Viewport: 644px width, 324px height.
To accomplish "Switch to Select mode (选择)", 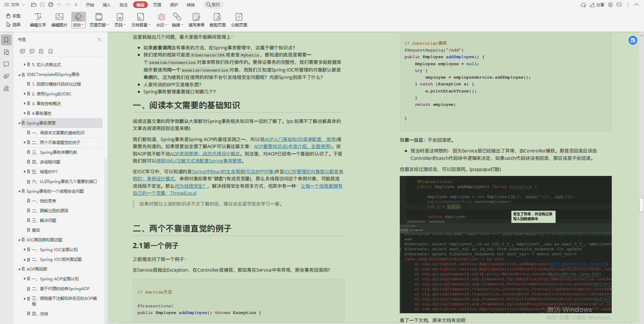I will pyautogui.click(x=13, y=25).
